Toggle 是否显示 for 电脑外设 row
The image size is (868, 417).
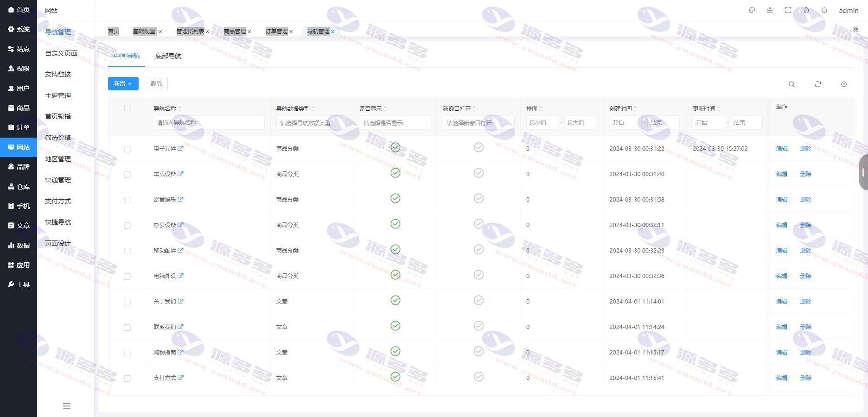[x=395, y=275]
